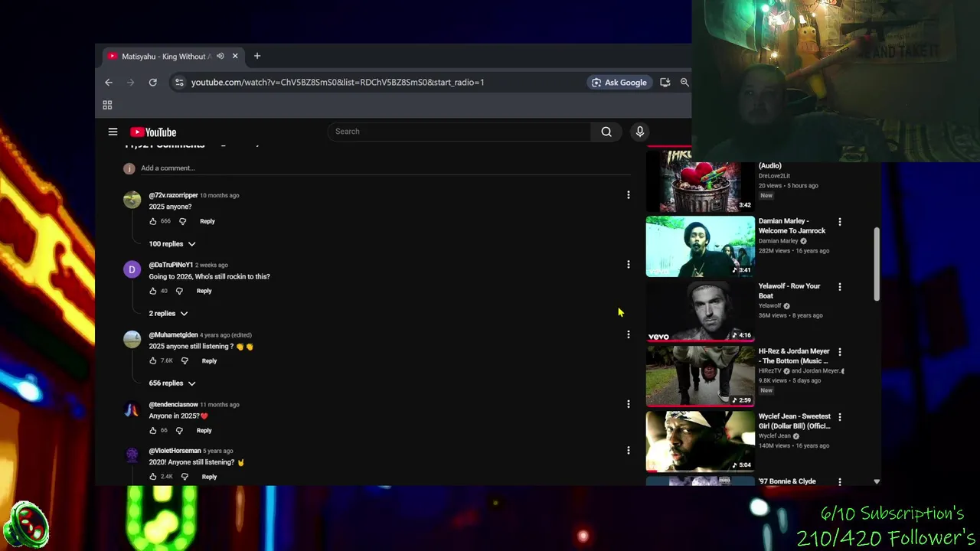Image resolution: width=980 pixels, height=551 pixels.
Task: Reply to @tendenciasnow comment
Action: [x=204, y=430]
